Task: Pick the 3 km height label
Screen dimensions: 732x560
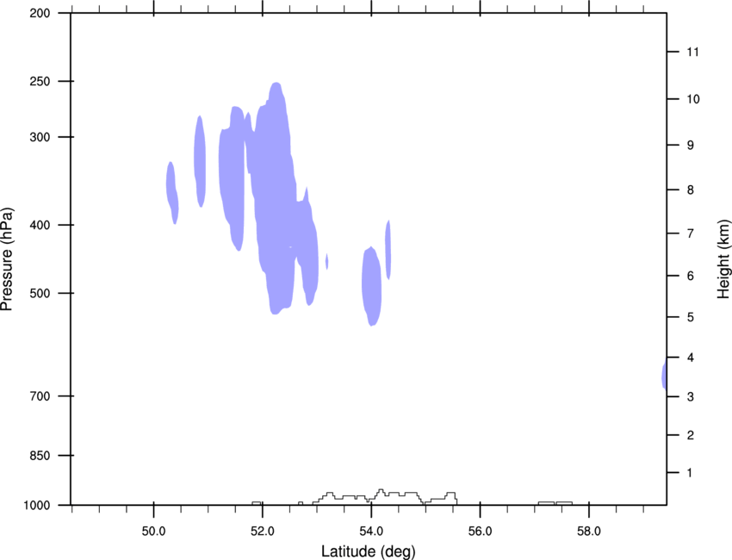Action: (691, 397)
